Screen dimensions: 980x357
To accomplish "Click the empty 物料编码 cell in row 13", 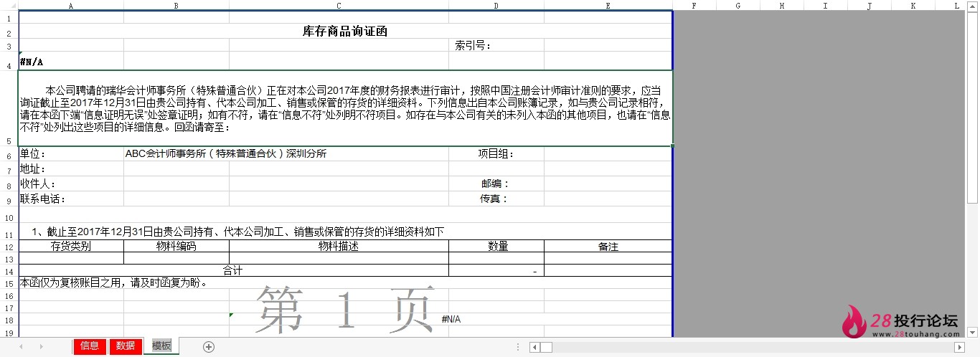I will click(176, 258).
